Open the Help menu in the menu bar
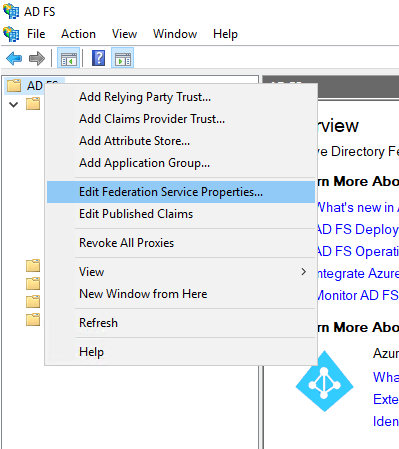 pyautogui.click(x=225, y=34)
